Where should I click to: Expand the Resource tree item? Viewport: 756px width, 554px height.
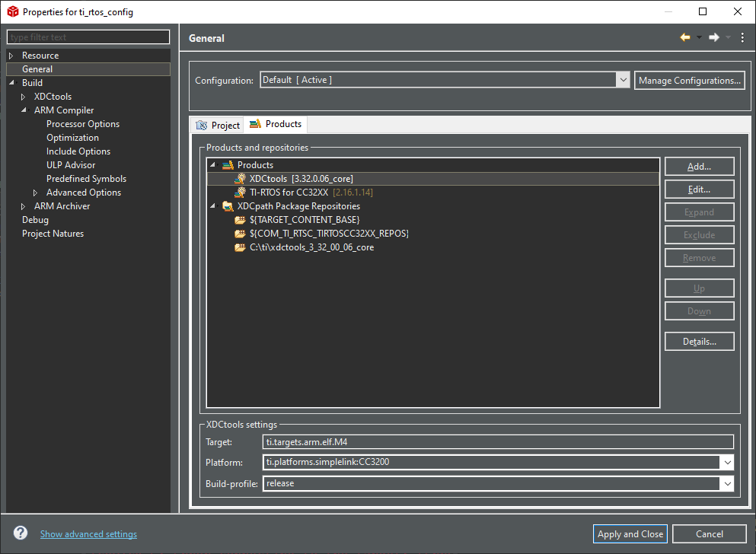pyautogui.click(x=11, y=56)
